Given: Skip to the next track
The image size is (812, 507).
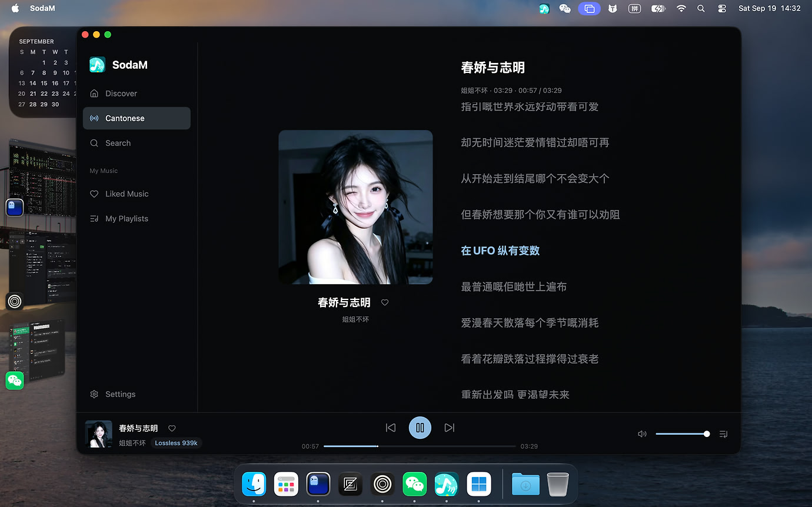Looking at the screenshot, I should (450, 428).
